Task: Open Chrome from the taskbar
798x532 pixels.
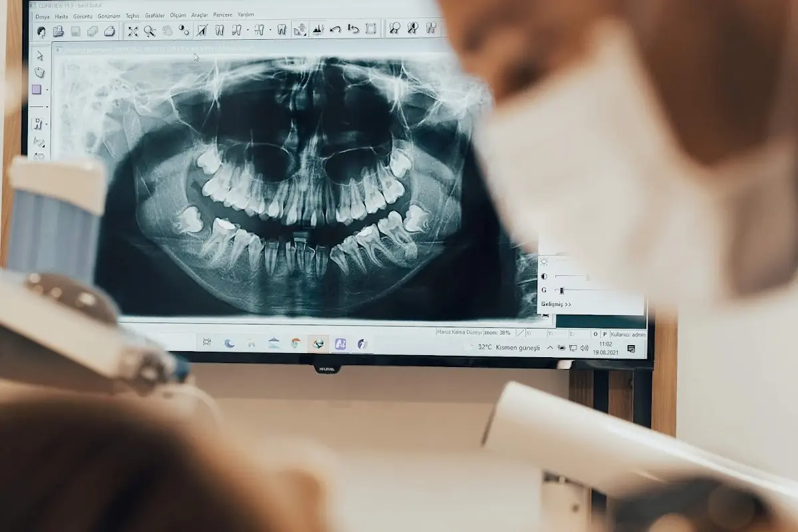Action: (296, 343)
